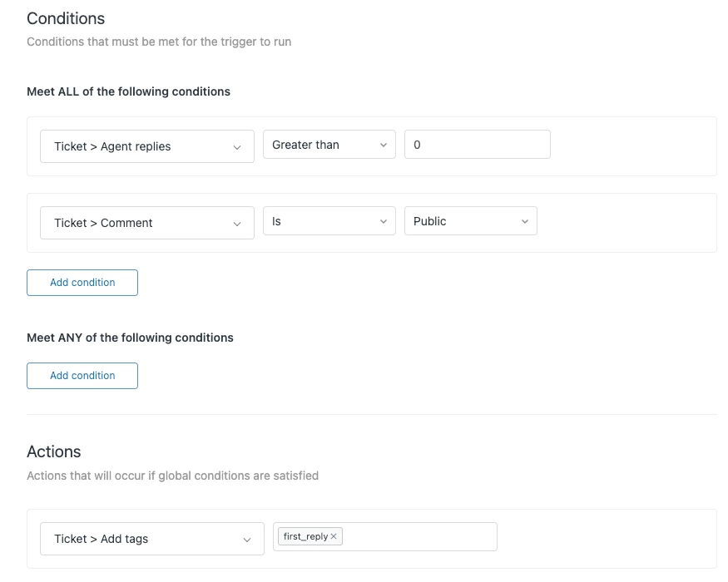This screenshot has width=728, height=582.
Task: Select the first_reply tag chip
Action: pyautogui.click(x=305, y=537)
